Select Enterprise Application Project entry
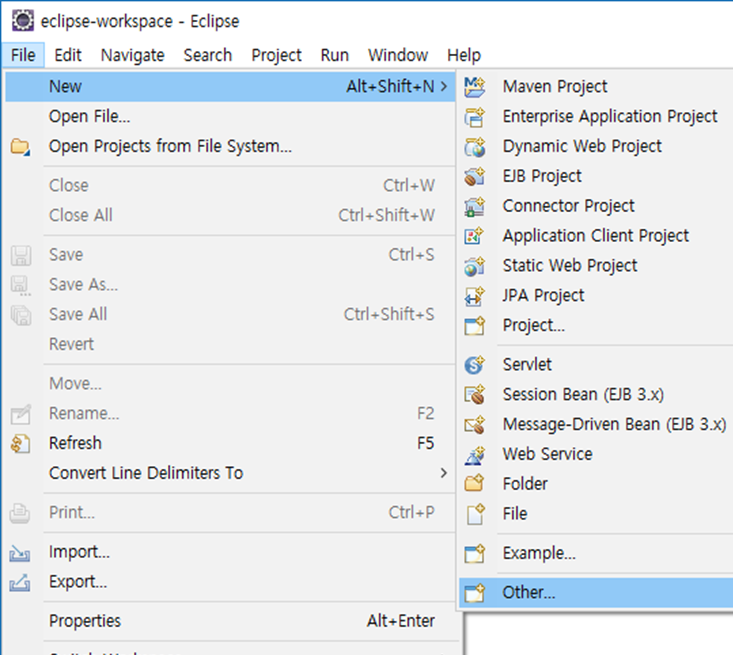The height and width of the screenshot is (655, 733). 596,116
